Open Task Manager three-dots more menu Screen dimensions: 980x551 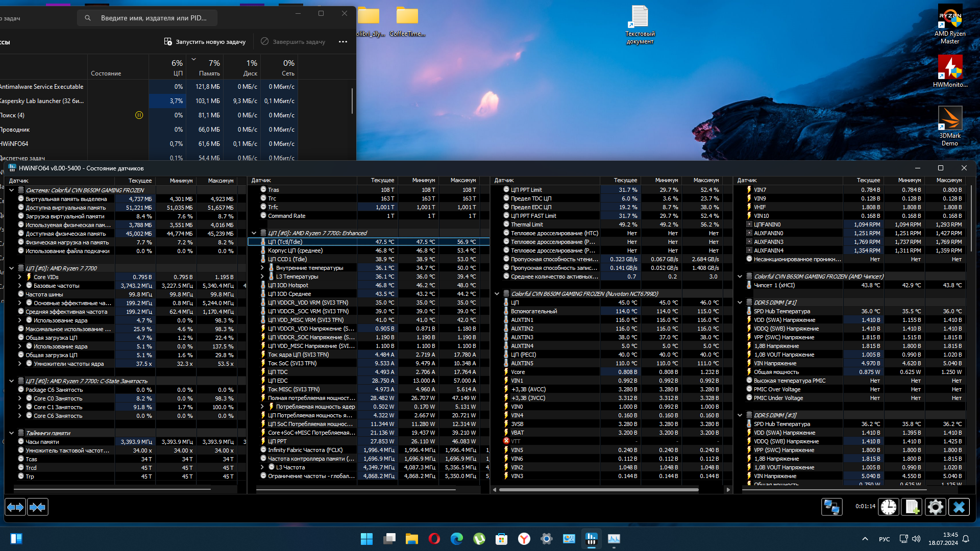[343, 42]
